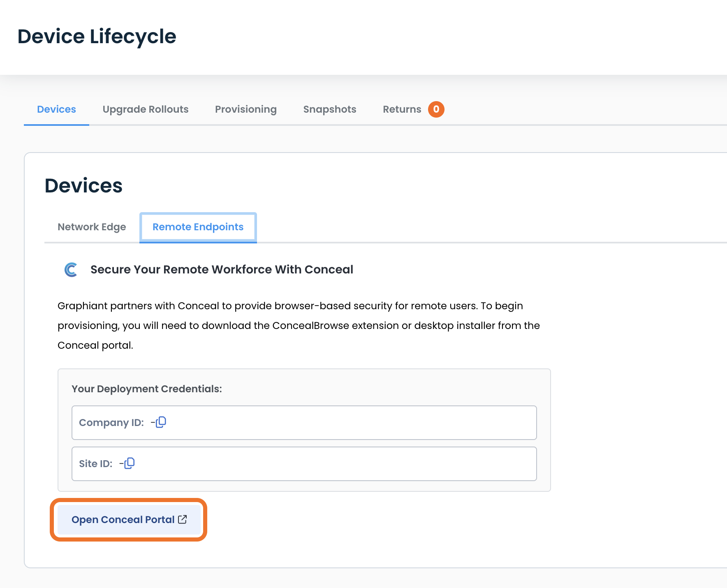Click the 'Graphiant partners with Conceal' paragraph
This screenshot has width=727, height=588.
click(x=299, y=326)
